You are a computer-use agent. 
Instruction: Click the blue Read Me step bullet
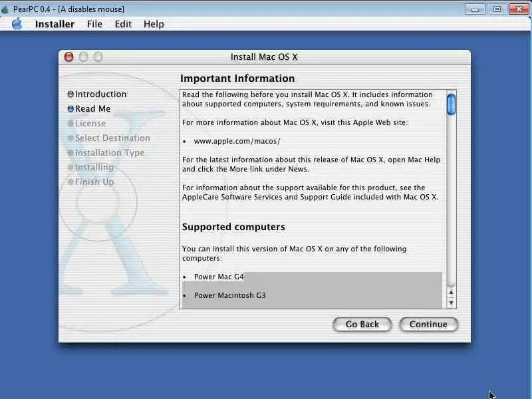70,109
